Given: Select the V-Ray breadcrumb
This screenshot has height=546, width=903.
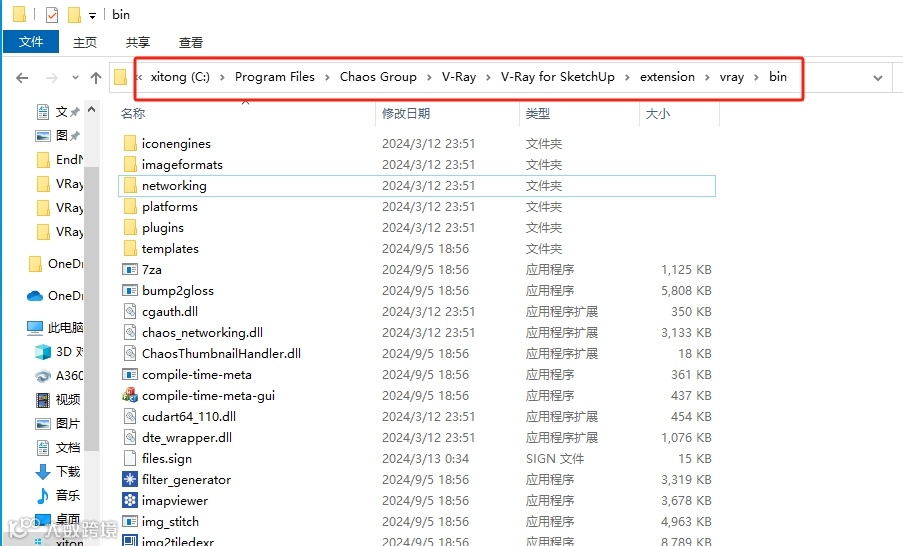Looking at the screenshot, I should [459, 77].
